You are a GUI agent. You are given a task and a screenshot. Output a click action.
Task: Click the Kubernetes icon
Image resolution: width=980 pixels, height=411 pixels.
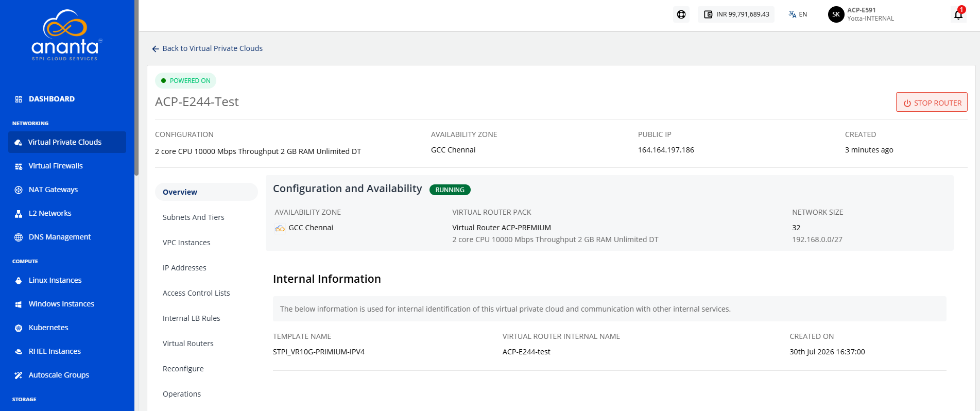[x=19, y=328]
